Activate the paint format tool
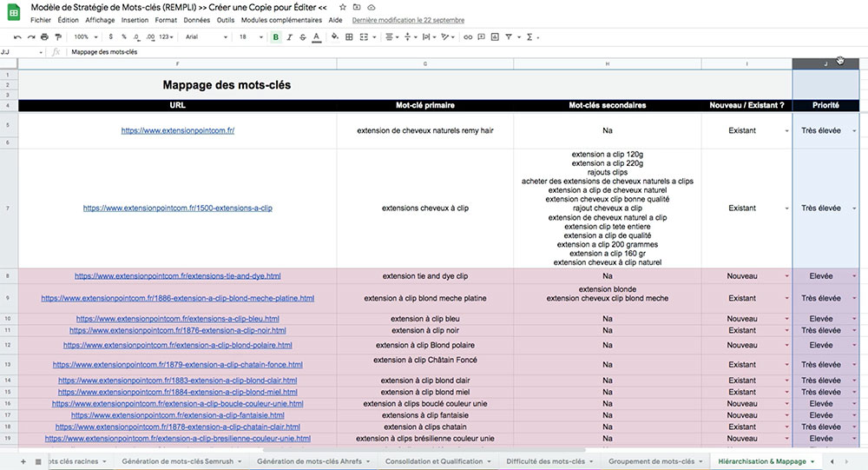This screenshot has width=868, height=470. tap(58, 37)
